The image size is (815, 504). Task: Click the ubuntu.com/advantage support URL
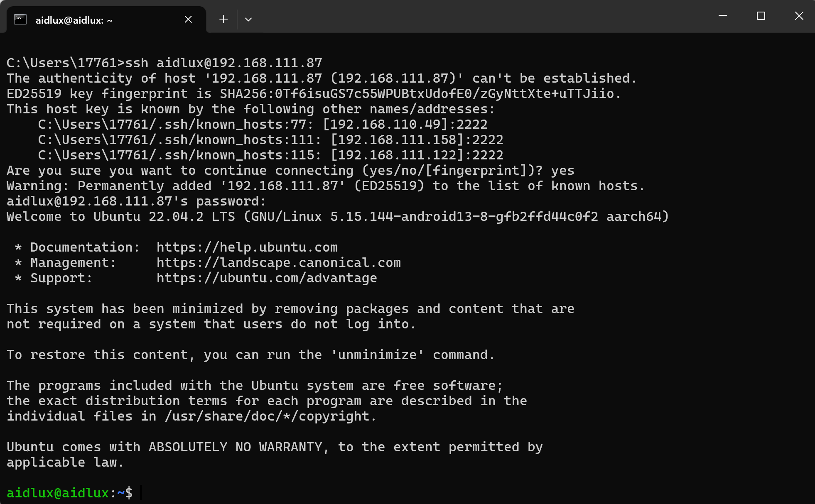point(267,278)
